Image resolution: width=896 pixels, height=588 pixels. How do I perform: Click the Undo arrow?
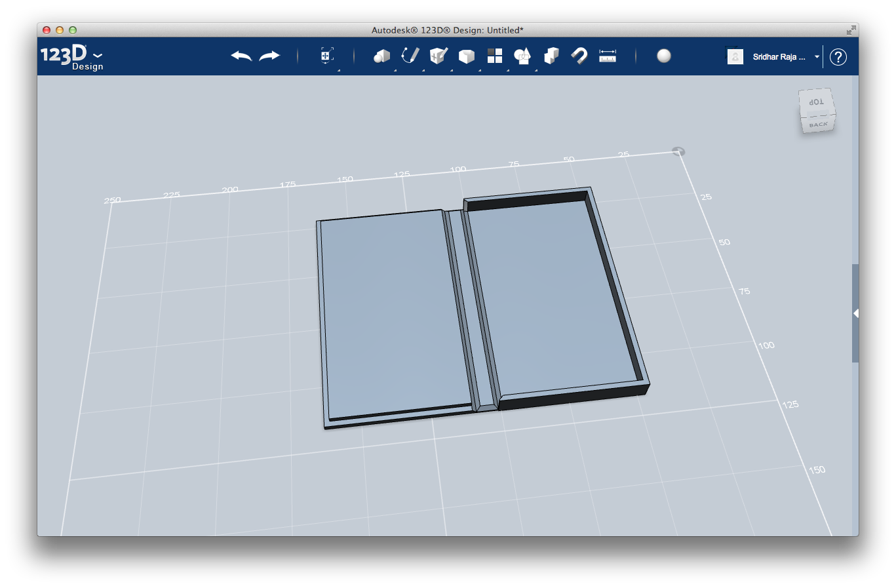[x=241, y=56]
